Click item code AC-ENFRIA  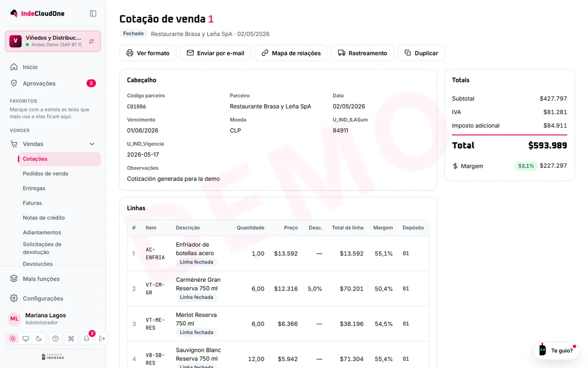(x=155, y=254)
